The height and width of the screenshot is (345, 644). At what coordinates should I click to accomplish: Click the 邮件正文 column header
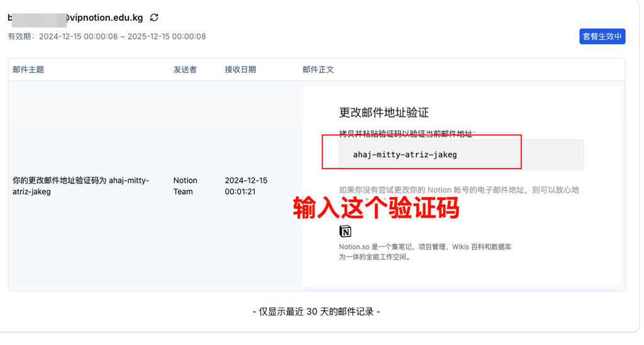coord(318,69)
